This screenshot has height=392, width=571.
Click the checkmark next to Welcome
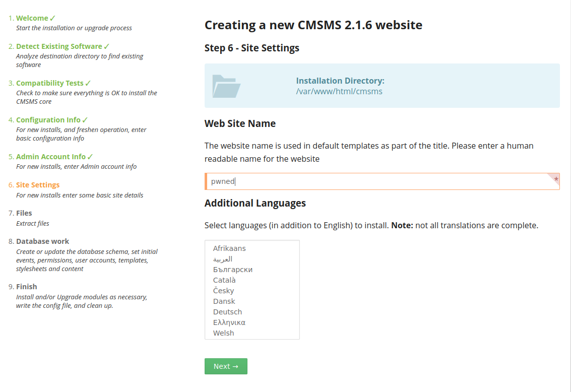pyautogui.click(x=52, y=18)
